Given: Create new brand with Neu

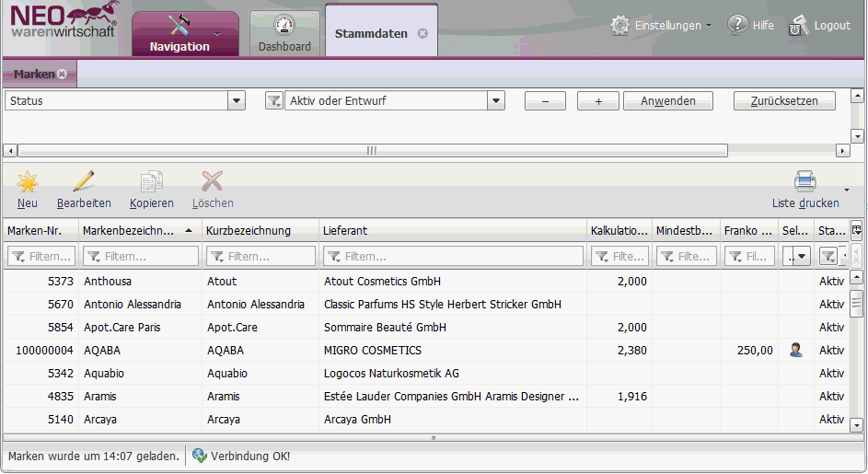Looking at the screenshot, I should [x=27, y=190].
